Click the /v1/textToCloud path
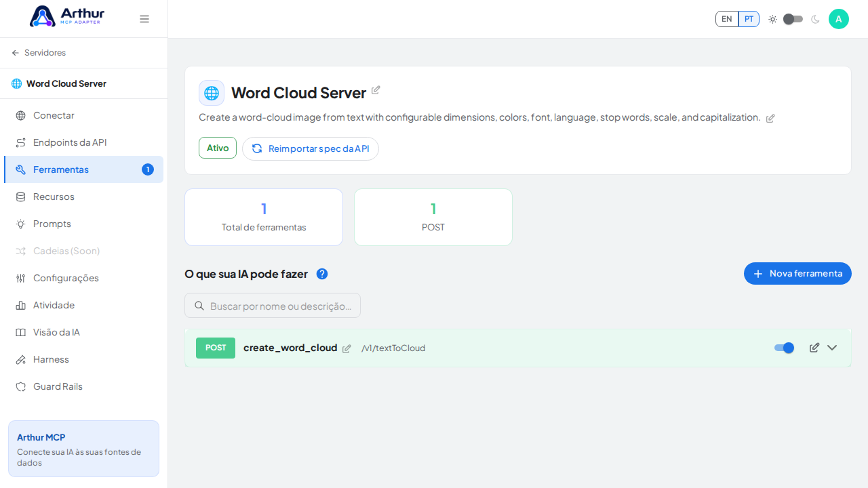The width and height of the screenshot is (868, 488). (393, 348)
